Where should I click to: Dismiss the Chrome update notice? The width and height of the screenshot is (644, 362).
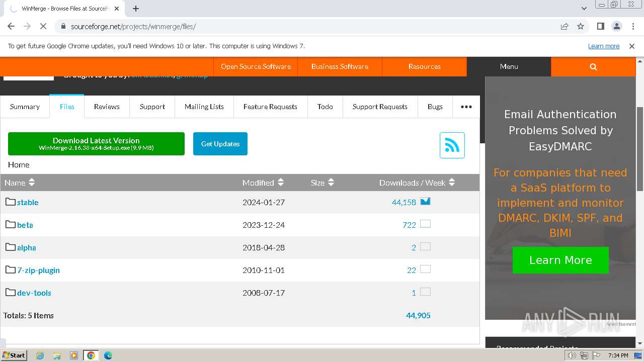pyautogui.click(x=632, y=46)
